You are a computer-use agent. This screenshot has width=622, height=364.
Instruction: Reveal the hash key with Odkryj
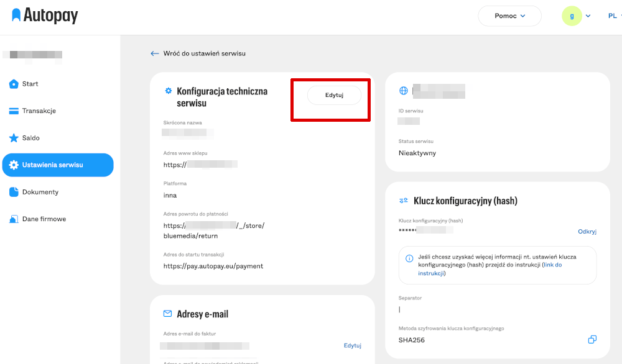[587, 231]
